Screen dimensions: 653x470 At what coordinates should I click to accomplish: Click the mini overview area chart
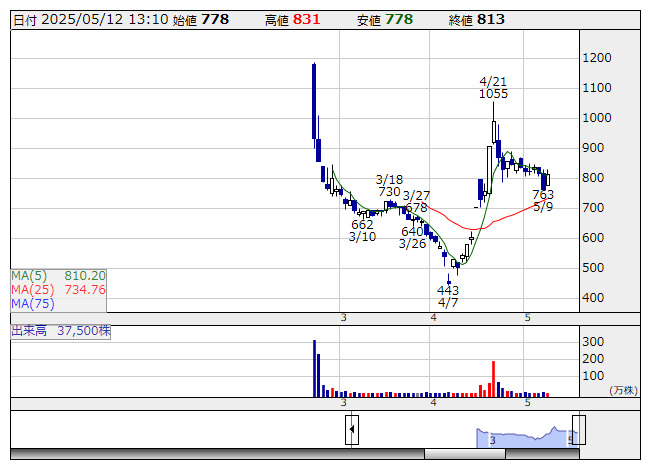coord(527,437)
